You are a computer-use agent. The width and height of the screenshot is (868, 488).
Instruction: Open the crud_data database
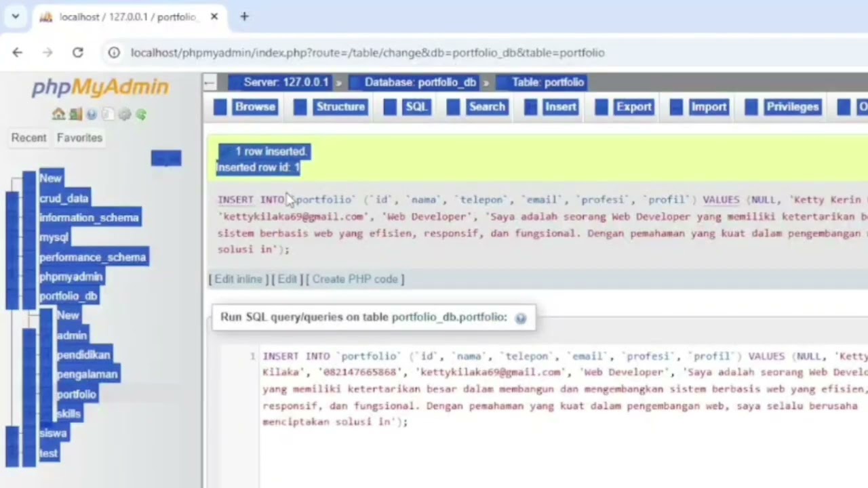click(64, 199)
